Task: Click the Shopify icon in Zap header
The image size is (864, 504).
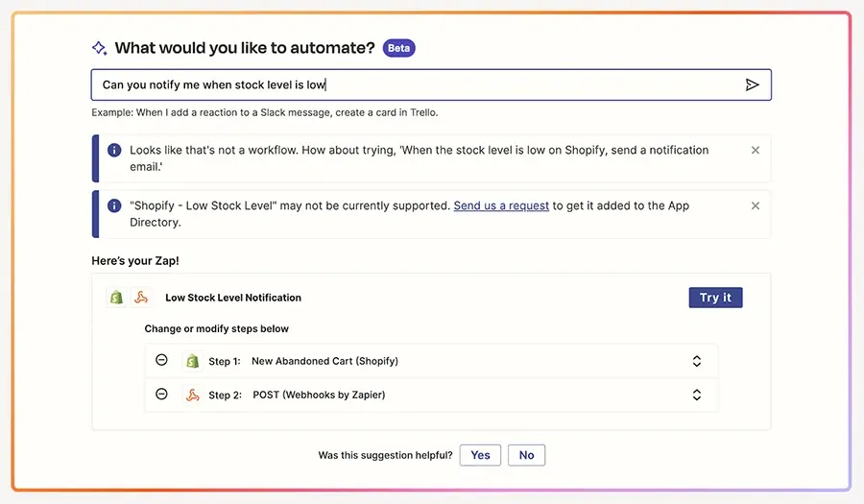Action: pyautogui.click(x=116, y=298)
